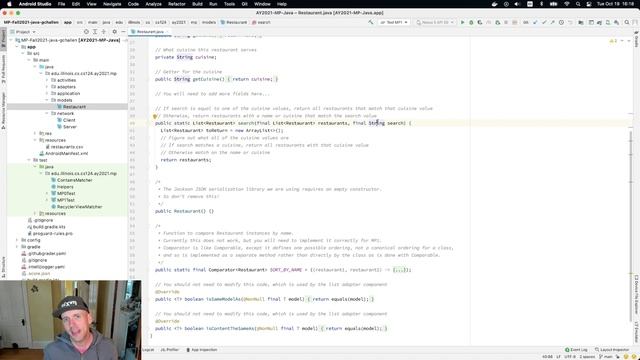Open the Project view type dropdown
This screenshot has width=640, height=360.
[23, 31]
